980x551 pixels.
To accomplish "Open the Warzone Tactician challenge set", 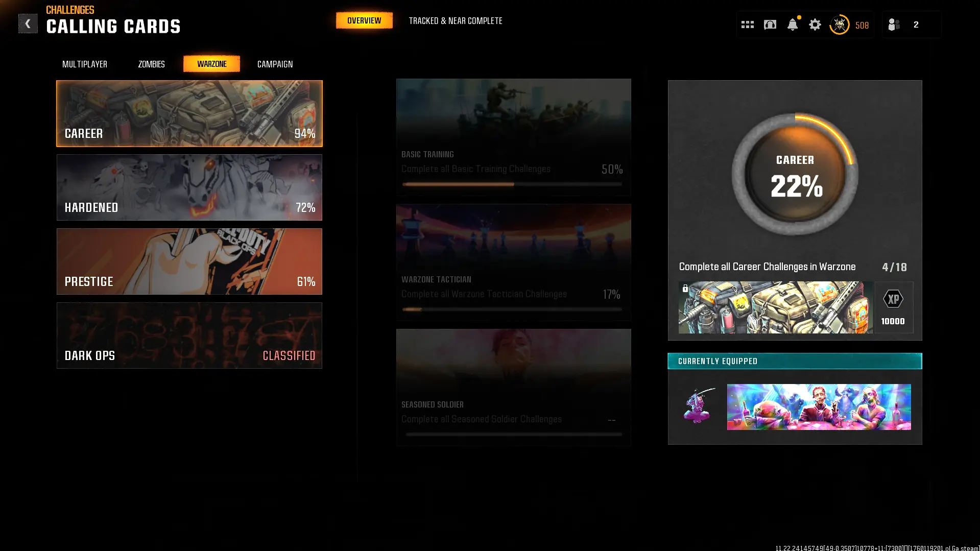I will pos(514,262).
